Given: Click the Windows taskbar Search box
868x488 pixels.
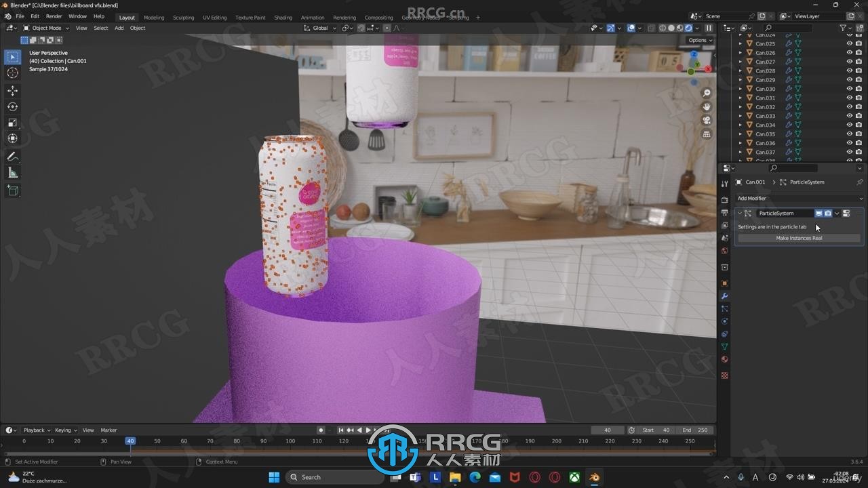Looking at the screenshot, I should point(335,477).
